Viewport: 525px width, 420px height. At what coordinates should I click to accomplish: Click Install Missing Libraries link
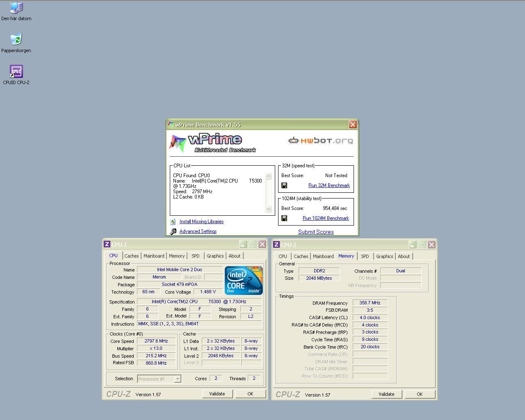point(201,221)
